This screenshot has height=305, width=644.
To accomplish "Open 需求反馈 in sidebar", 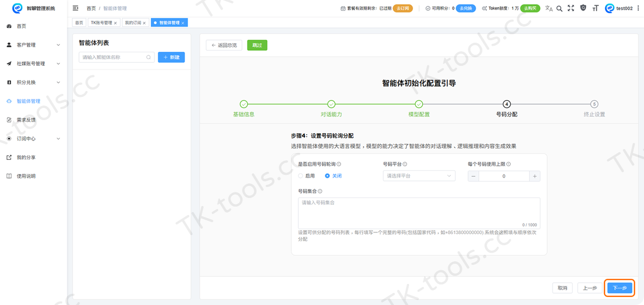I will coord(34,120).
